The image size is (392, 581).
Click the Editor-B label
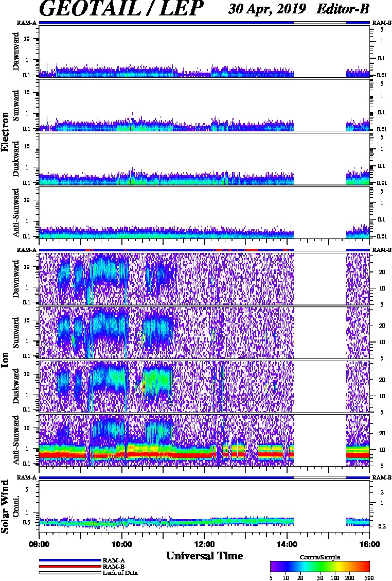343,9
